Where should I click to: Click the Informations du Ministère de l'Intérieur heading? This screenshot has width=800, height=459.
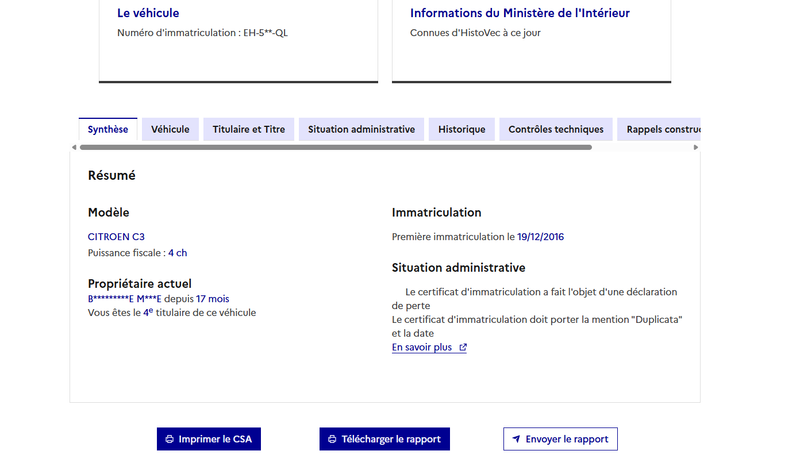(x=520, y=13)
